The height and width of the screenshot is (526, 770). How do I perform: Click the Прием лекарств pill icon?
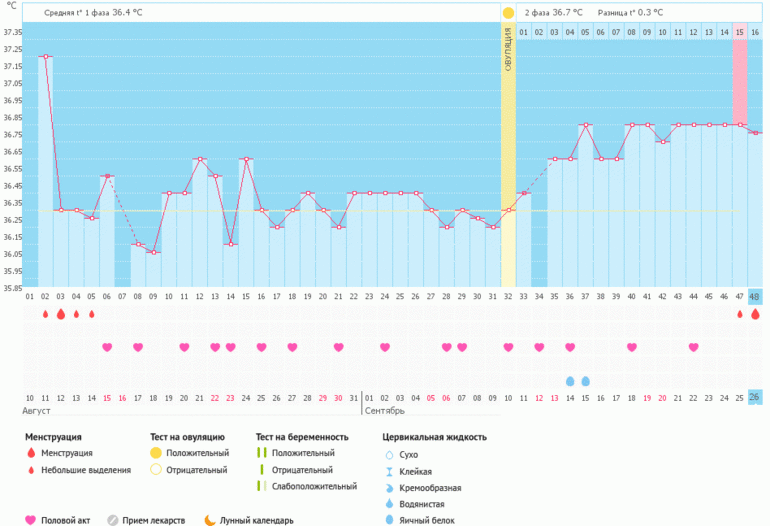(113, 520)
